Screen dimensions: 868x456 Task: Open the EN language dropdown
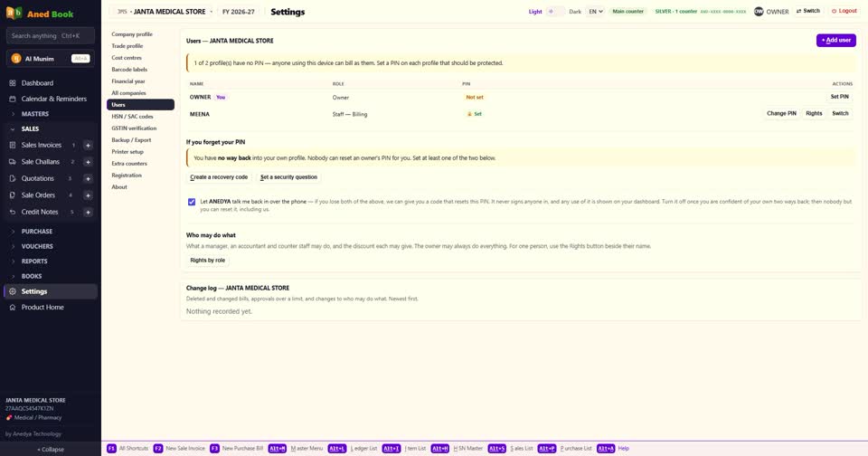596,11
